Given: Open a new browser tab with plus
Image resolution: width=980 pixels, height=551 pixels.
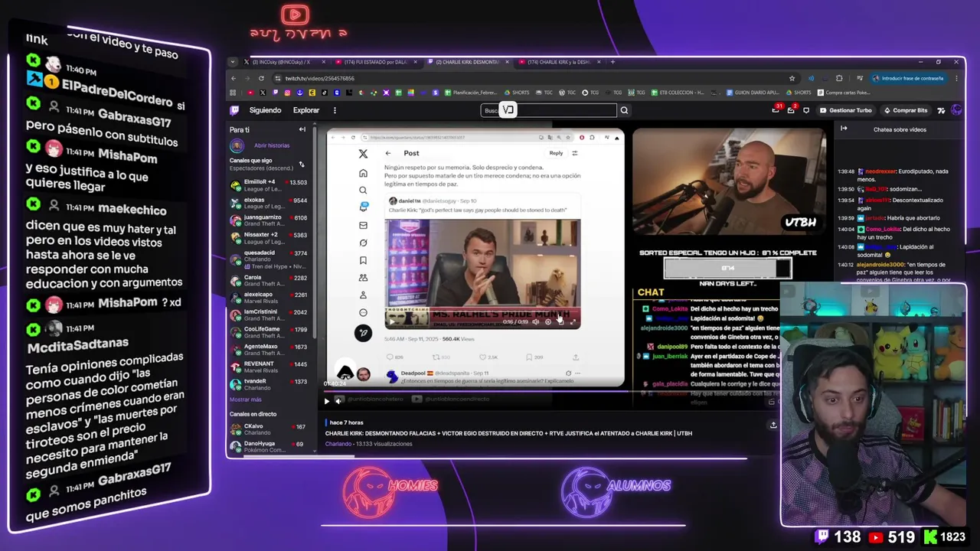Looking at the screenshot, I should [x=612, y=62].
